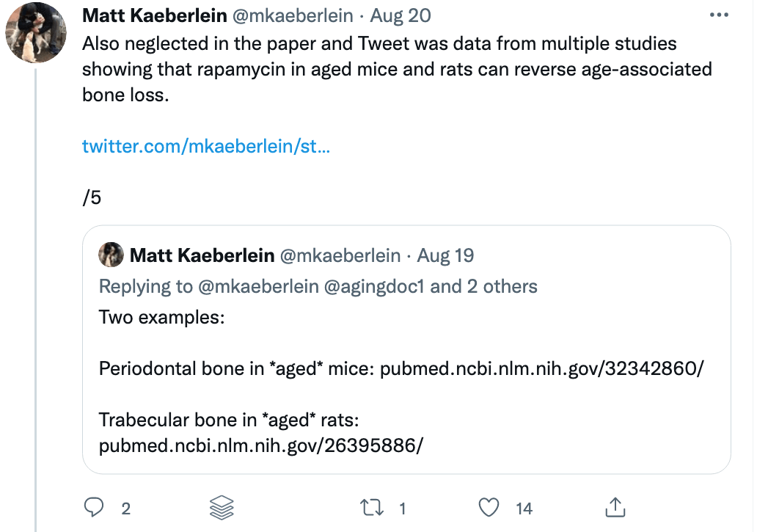Click the retweet count number 1
This screenshot has width=757, height=532.
pyautogui.click(x=403, y=508)
